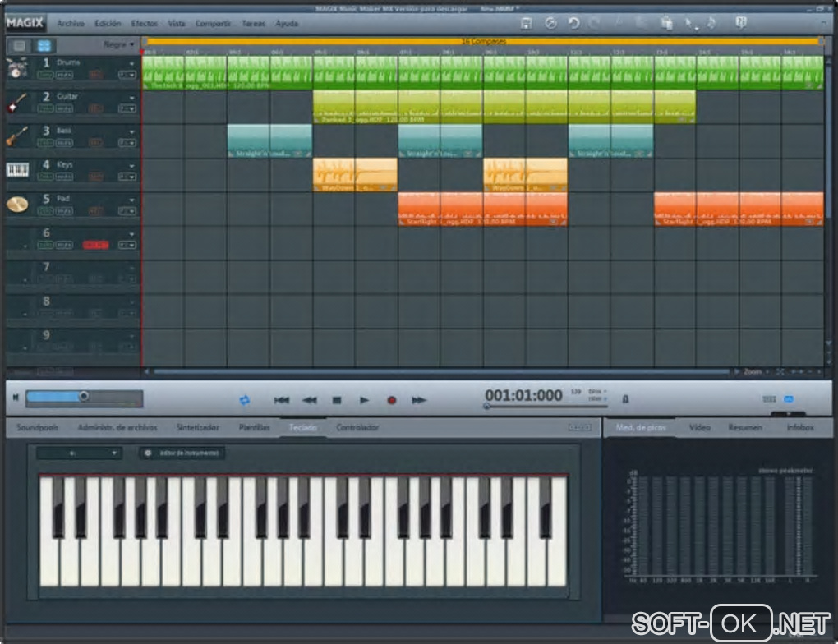The height and width of the screenshot is (644, 838).
Task: Toggle the red record arm on track 6
Action: pyautogui.click(x=95, y=245)
